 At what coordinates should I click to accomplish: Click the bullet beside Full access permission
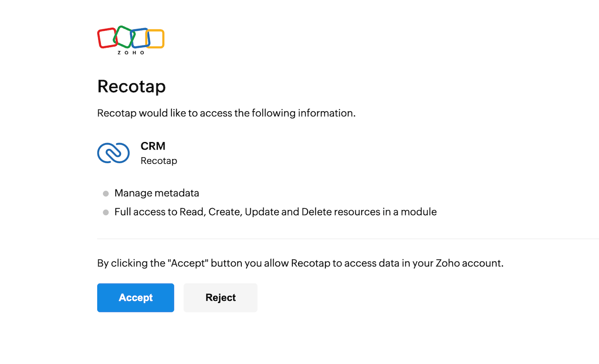click(106, 212)
